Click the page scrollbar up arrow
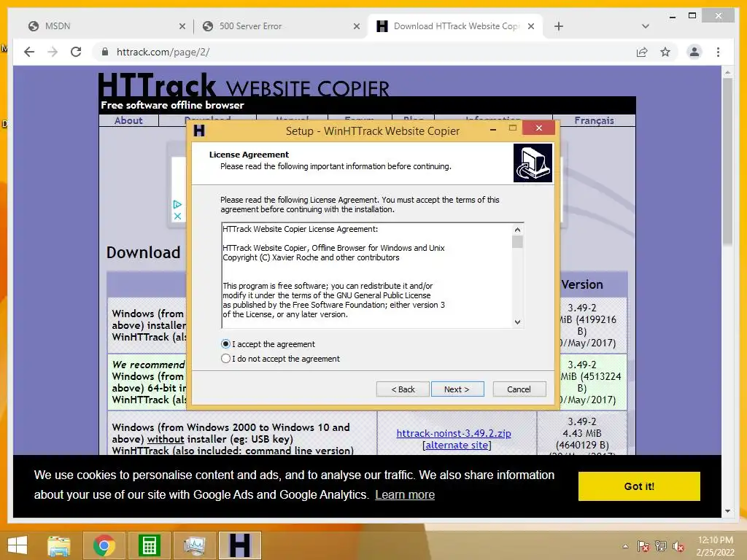The height and width of the screenshot is (560, 747). [727, 72]
